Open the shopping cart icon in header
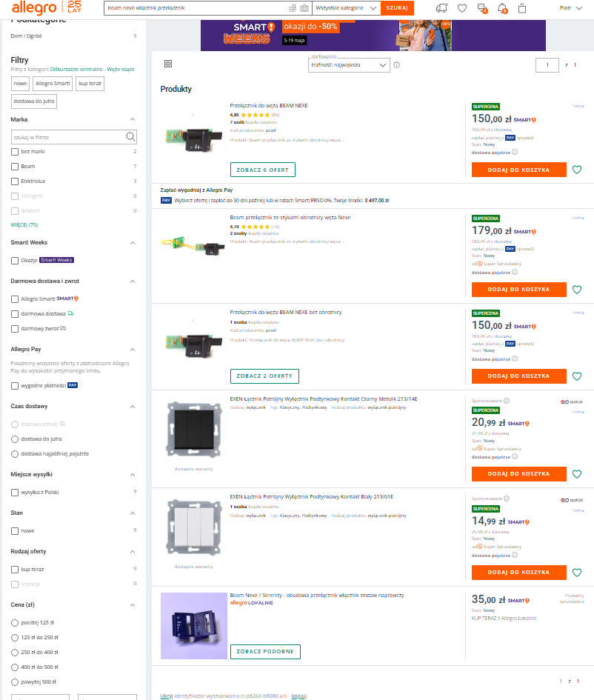The width and height of the screenshot is (594, 700). (521, 8)
